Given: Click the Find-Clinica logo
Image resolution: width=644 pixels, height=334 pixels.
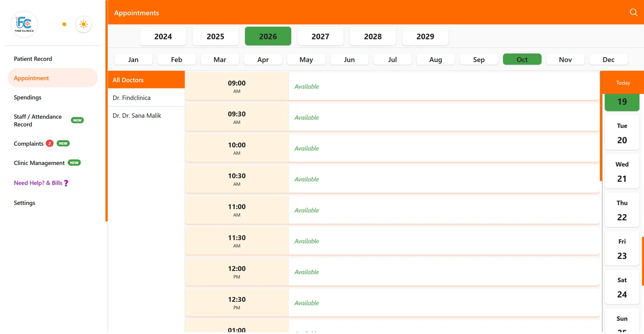Looking at the screenshot, I should pos(24,24).
